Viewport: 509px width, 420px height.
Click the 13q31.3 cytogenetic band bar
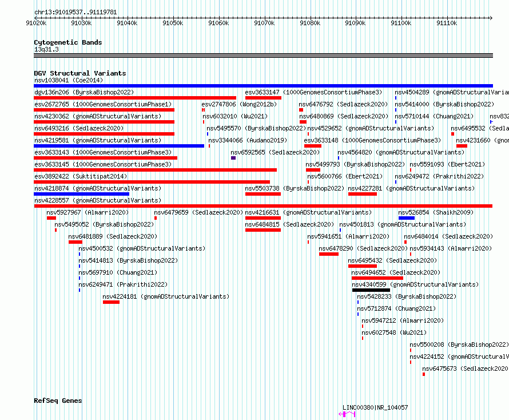pos(263,56)
